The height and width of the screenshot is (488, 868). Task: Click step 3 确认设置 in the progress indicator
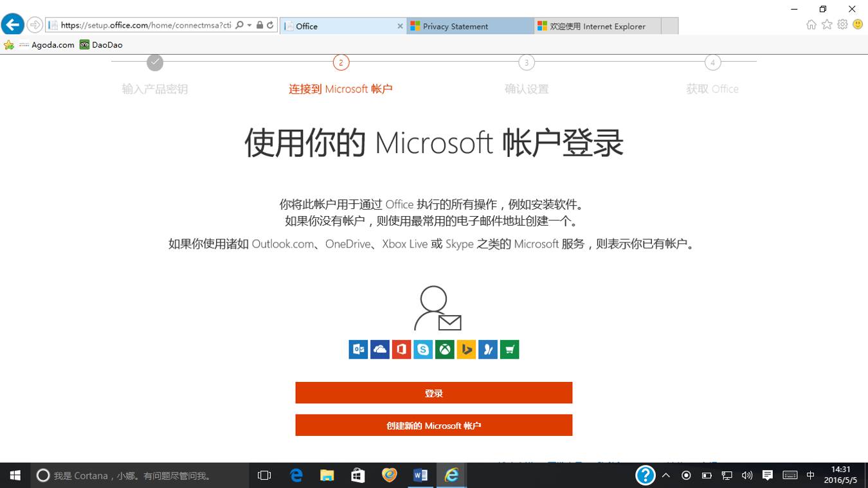click(526, 62)
